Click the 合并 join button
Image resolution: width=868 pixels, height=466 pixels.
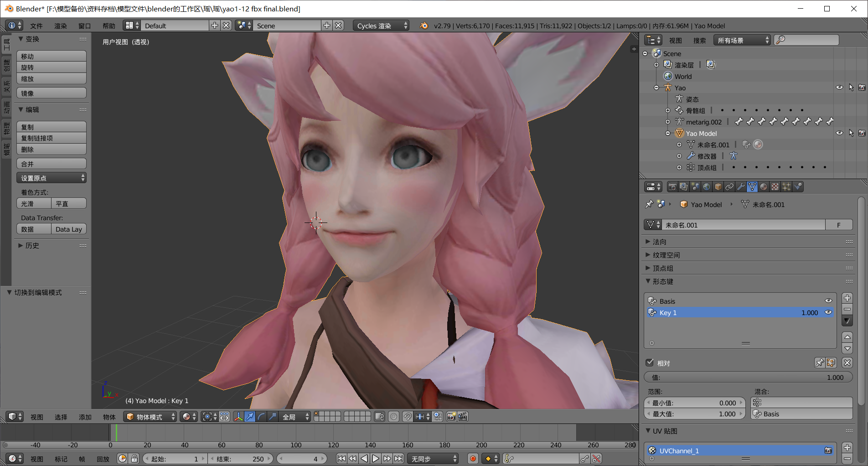coord(52,164)
